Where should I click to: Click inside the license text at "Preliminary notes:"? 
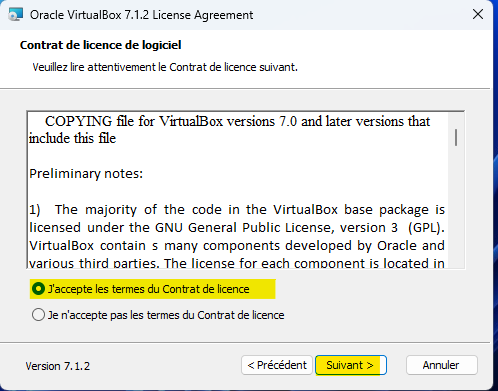tap(86, 174)
